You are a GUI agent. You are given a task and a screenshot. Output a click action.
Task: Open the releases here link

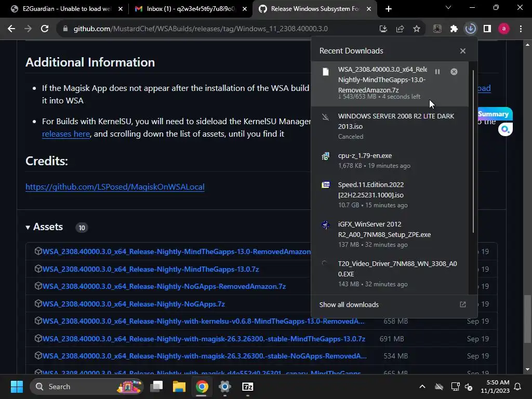[66, 134]
